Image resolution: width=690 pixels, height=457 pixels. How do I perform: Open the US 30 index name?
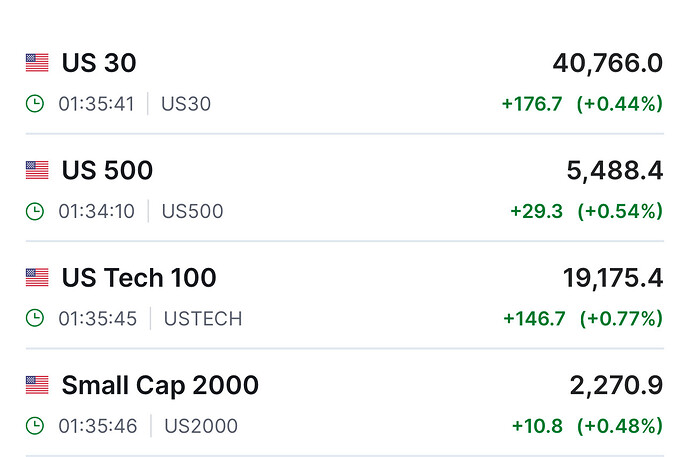pyautogui.click(x=99, y=63)
